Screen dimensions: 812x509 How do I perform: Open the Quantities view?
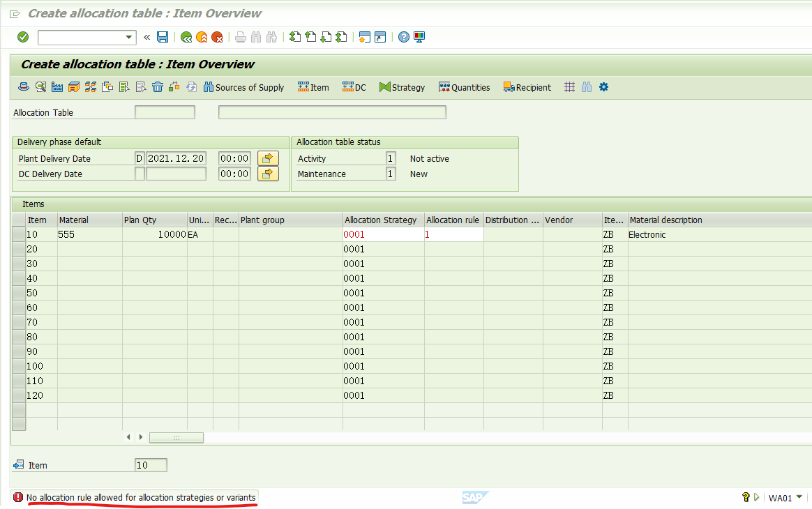(x=465, y=88)
